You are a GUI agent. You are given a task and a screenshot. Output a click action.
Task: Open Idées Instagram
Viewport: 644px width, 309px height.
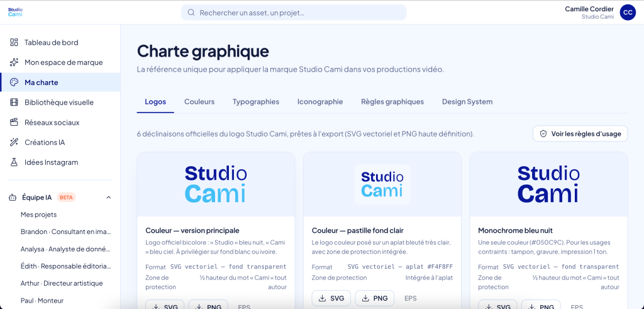tap(60, 162)
